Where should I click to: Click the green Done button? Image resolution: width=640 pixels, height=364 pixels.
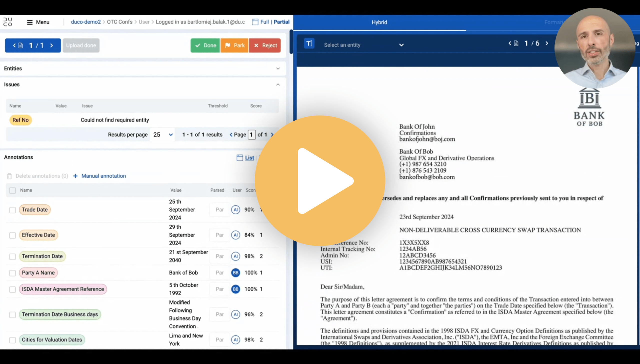point(205,45)
